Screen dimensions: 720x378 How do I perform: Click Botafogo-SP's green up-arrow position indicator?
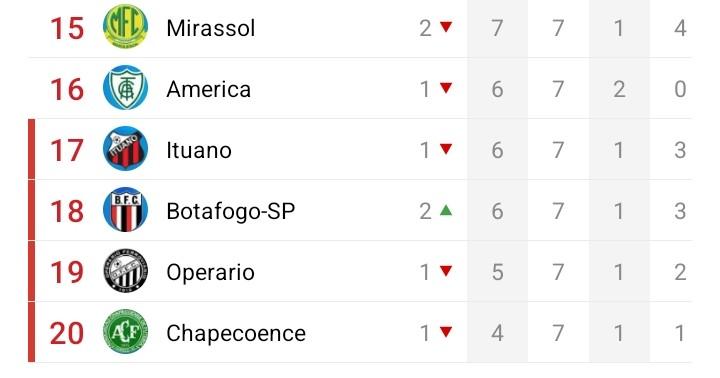click(x=446, y=210)
